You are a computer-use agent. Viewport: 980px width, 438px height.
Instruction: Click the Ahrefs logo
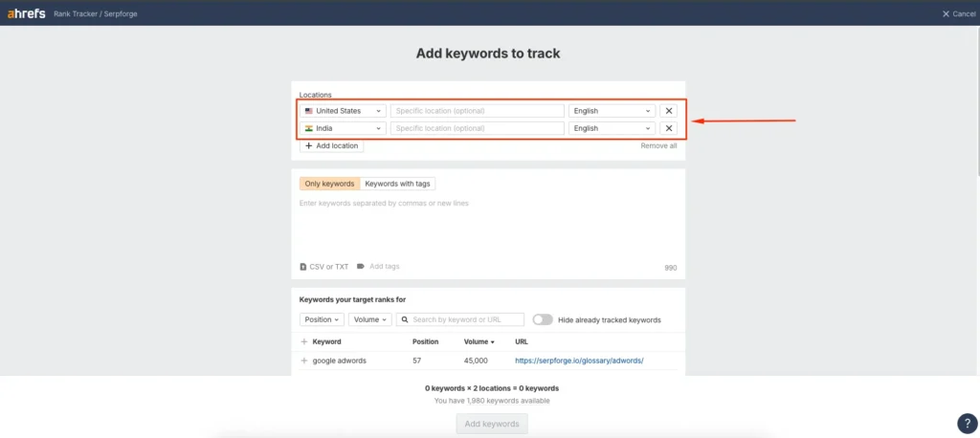pyautogui.click(x=27, y=13)
